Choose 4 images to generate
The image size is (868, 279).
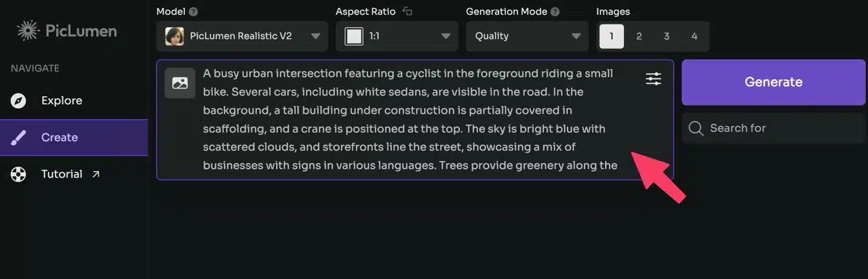[694, 36]
